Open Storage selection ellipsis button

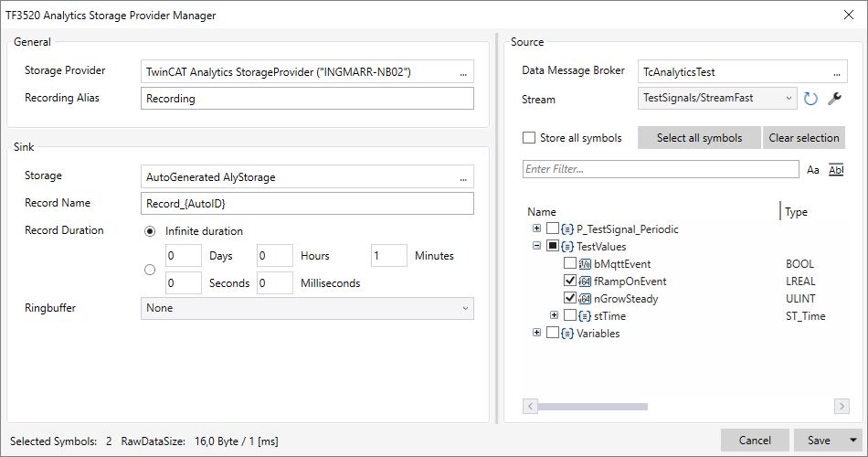(463, 177)
